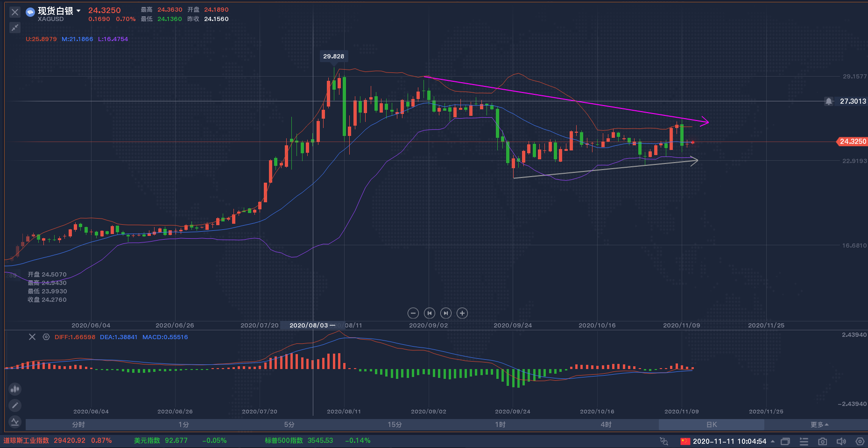
Task: Switch to the 1时 timeframe tab
Action: coord(501,425)
